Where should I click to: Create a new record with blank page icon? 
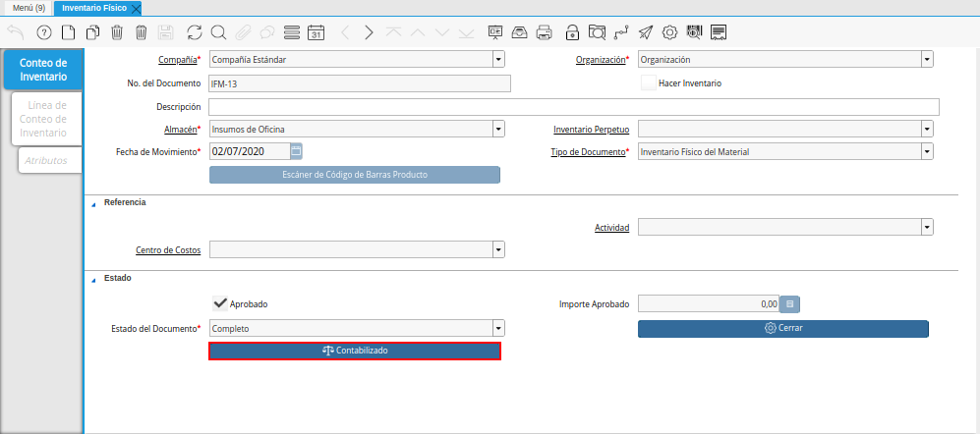pos(68,32)
